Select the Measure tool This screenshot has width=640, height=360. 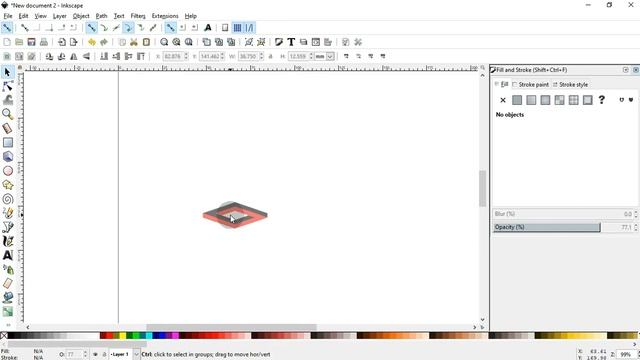[x=7, y=128]
